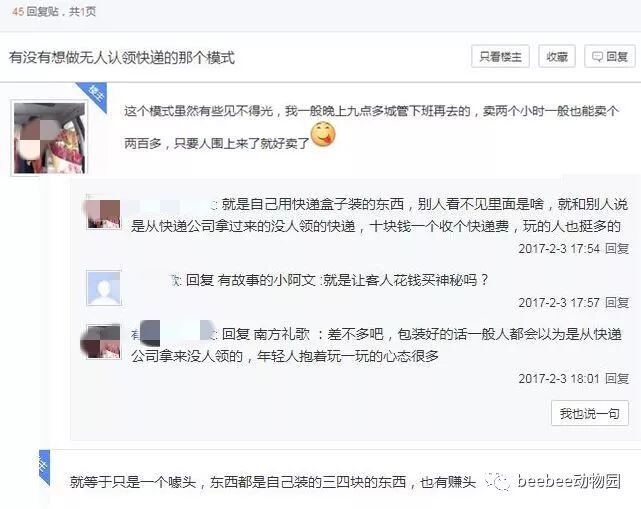Image resolution: width=641 pixels, height=509 pixels.
Task: Click the 回复 button with speech bubble
Action: (610, 56)
